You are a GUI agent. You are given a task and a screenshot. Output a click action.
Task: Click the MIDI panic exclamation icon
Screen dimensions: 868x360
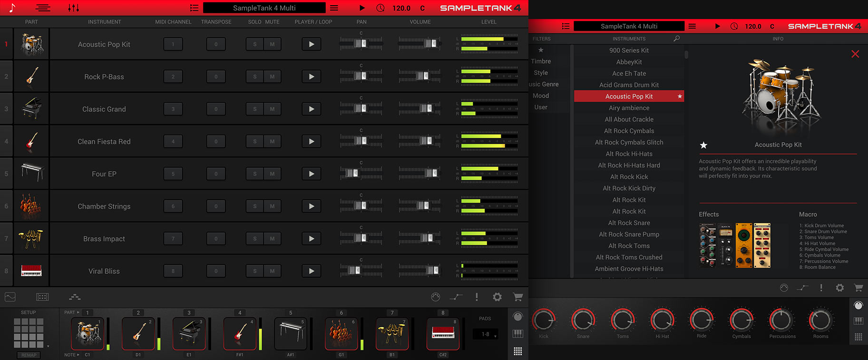477,297
